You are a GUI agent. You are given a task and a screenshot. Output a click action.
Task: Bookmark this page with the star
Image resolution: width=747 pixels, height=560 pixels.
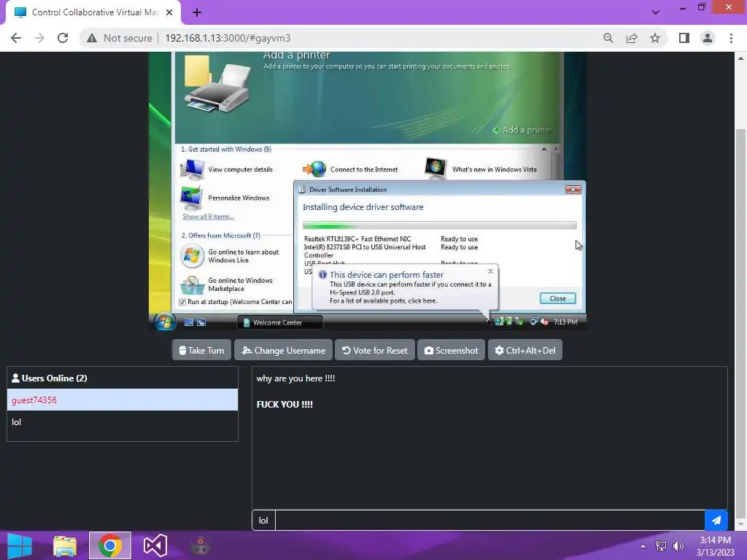[655, 38]
